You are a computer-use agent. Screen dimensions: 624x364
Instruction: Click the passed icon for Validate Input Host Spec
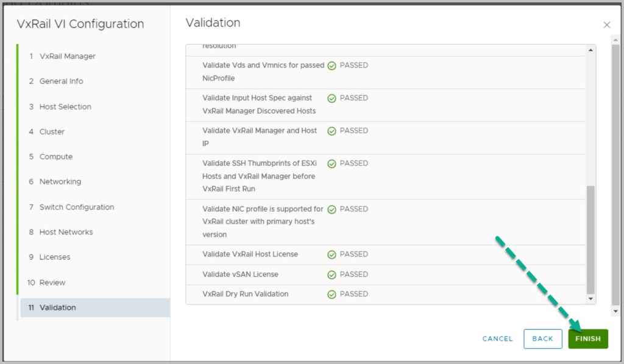coord(331,98)
